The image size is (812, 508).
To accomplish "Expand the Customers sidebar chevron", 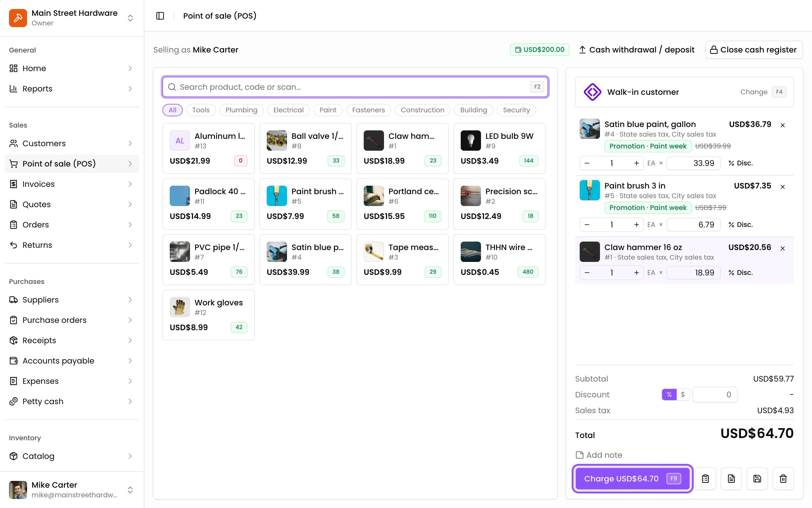I will (x=130, y=143).
